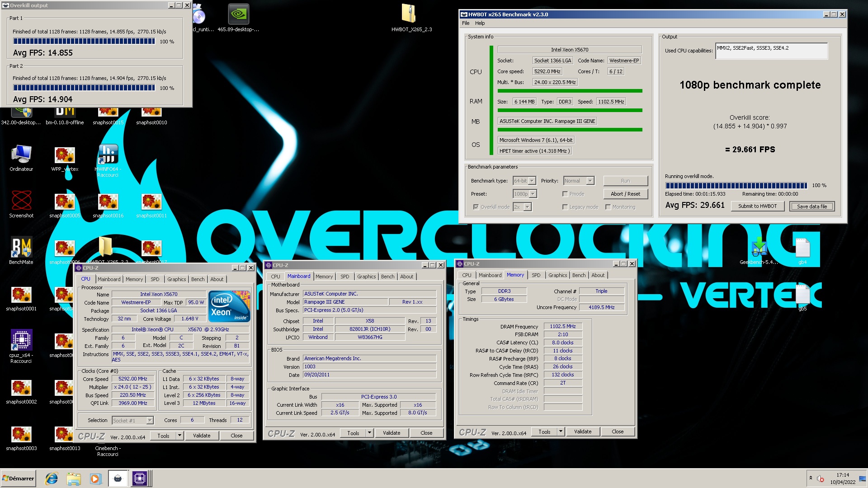Open the Geekbench-5.4 installer icon

[x=759, y=251]
